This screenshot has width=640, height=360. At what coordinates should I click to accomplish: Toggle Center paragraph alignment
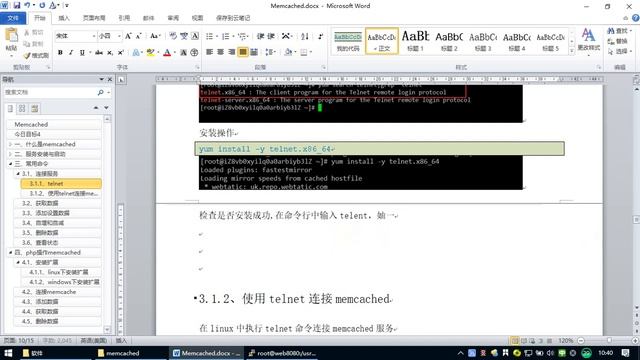click(x=220, y=52)
